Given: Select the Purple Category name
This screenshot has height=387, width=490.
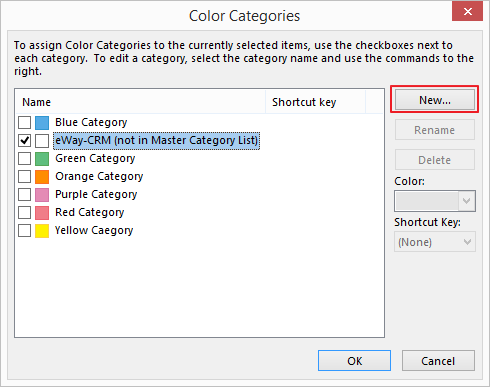Looking at the screenshot, I should 96,194.
